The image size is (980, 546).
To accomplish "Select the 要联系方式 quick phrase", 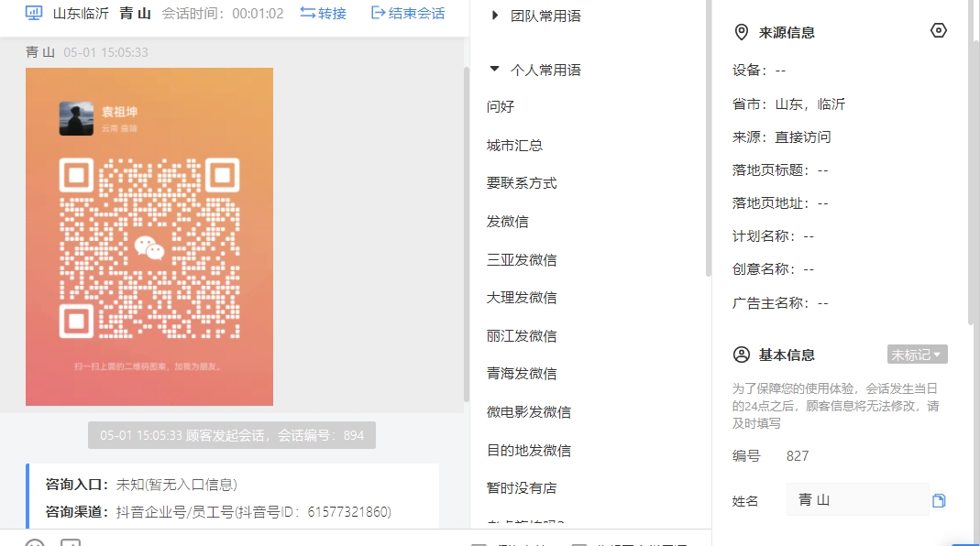I will click(522, 183).
